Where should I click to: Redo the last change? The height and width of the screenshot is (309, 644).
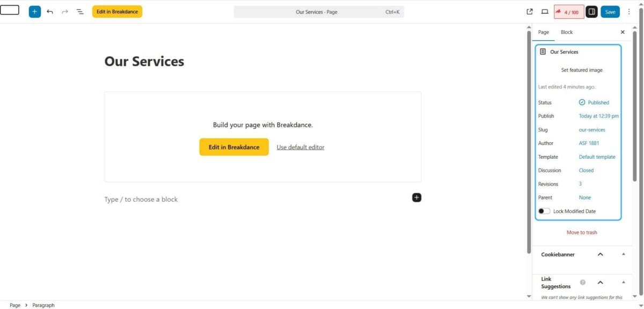point(64,11)
